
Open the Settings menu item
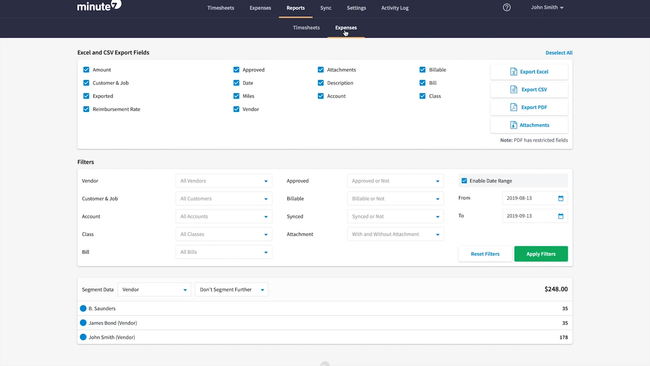point(357,8)
